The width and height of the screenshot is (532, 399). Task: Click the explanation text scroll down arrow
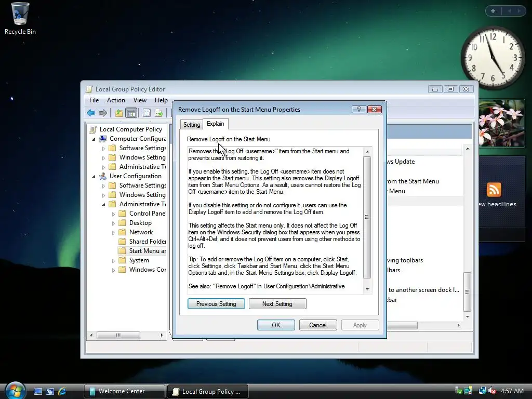367,289
